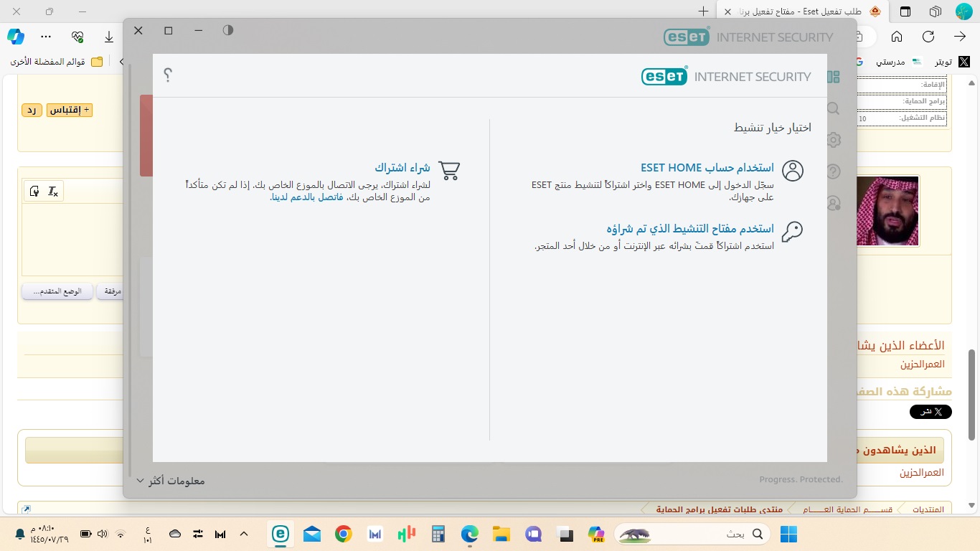Open Edge workspaces icon
980x551 pixels.
pos(936,11)
